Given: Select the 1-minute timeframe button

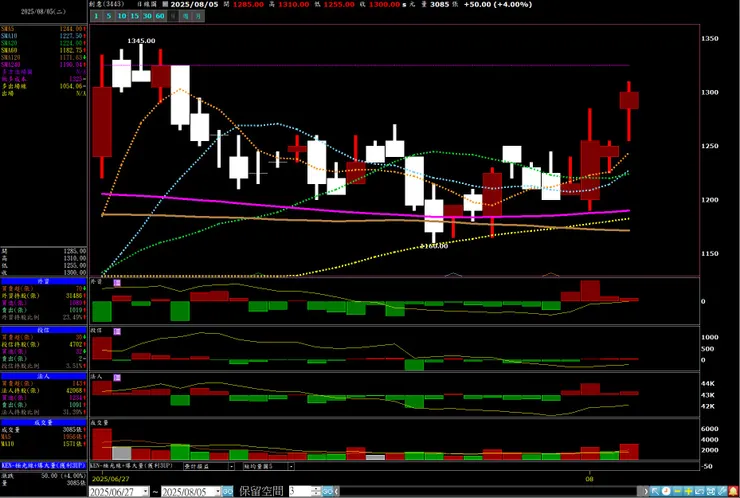Looking at the screenshot, I should pos(96,16).
